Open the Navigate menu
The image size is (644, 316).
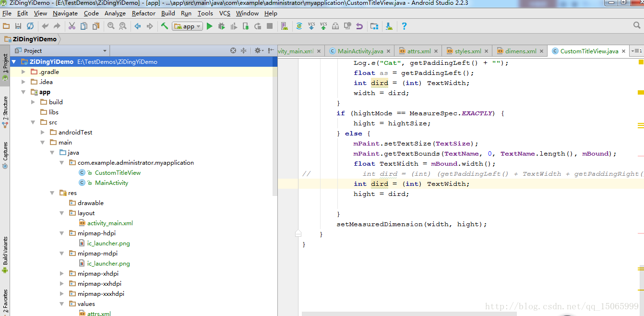click(65, 13)
